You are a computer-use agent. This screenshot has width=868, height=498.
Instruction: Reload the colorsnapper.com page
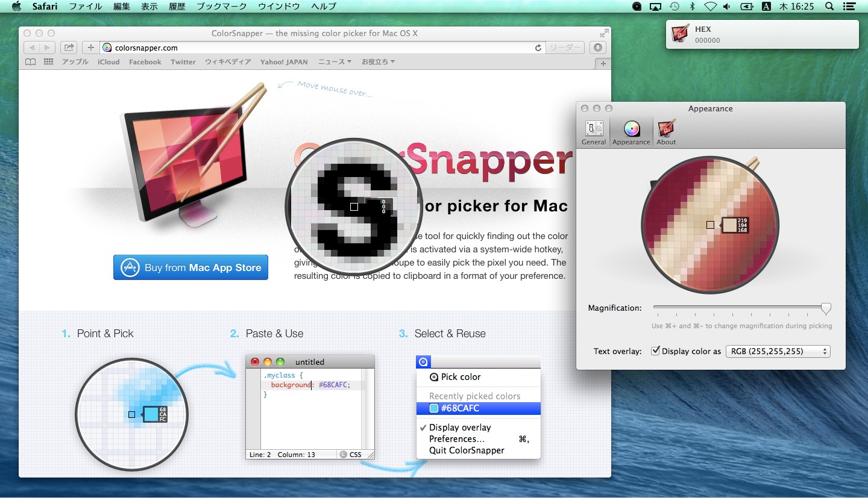point(538,48)
